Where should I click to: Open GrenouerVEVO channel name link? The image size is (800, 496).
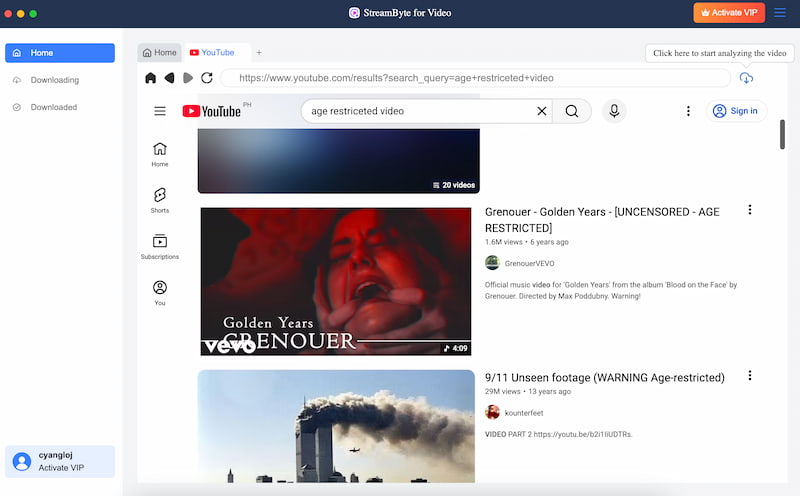tap(529, 263)
